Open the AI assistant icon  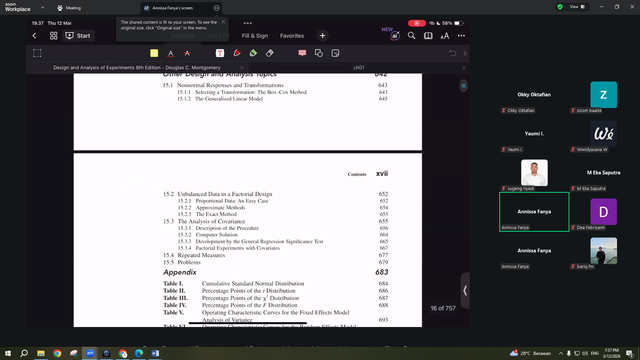(394, 36)
